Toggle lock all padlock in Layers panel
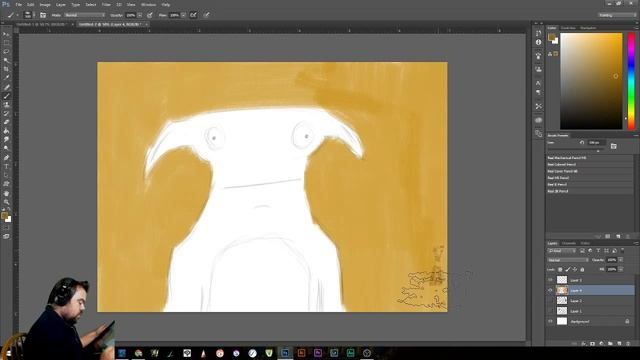 [582, 269]
